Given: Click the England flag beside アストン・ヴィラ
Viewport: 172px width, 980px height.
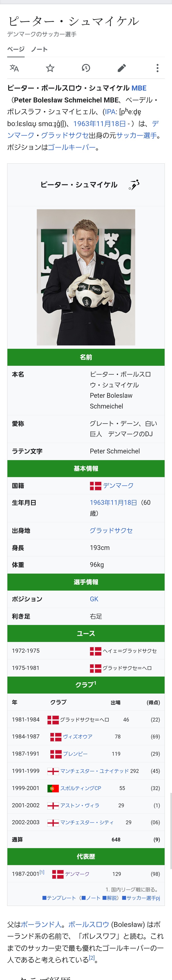Looking at the screenshot, I should 53,805.
